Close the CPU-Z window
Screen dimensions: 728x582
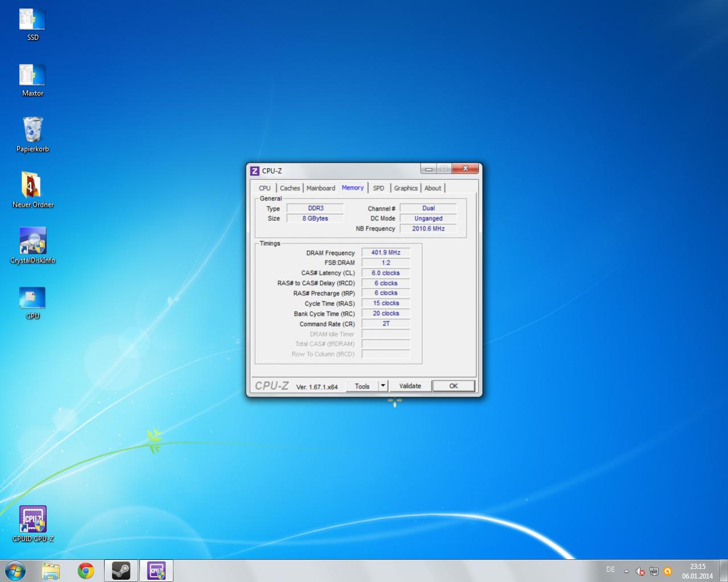[466, 169]
